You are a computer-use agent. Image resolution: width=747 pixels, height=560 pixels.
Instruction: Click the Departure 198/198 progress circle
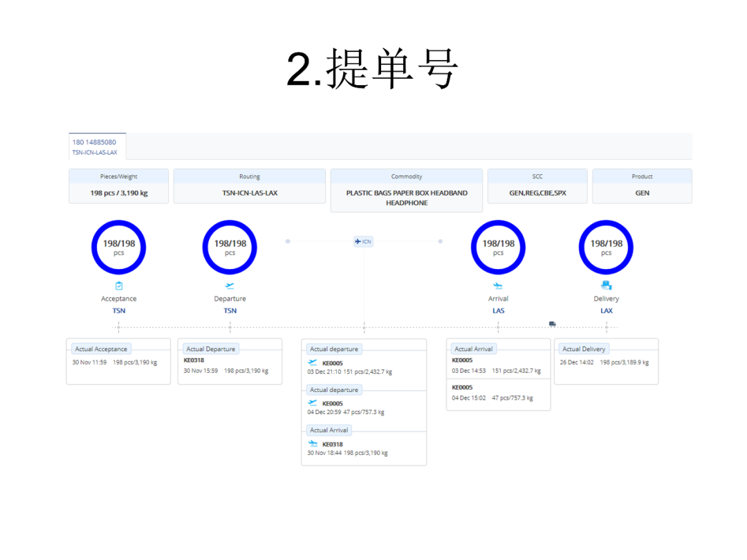pos(230,247)
